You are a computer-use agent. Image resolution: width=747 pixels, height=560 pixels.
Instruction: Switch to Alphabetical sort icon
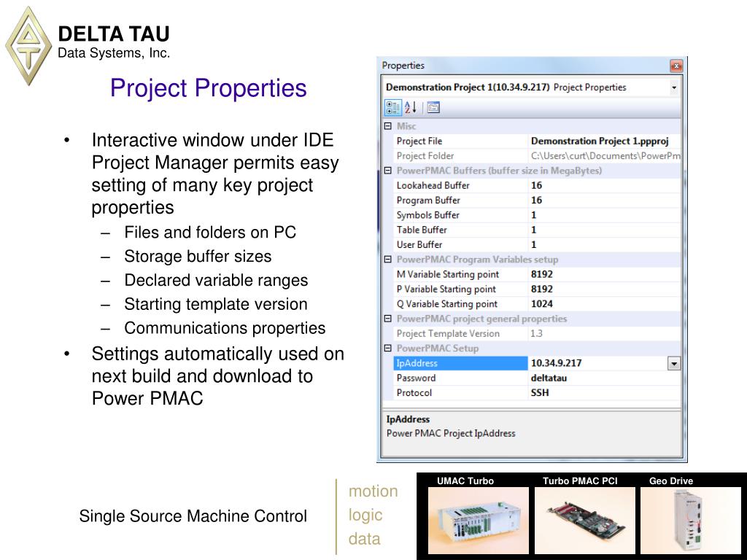[x=411, y=107]
